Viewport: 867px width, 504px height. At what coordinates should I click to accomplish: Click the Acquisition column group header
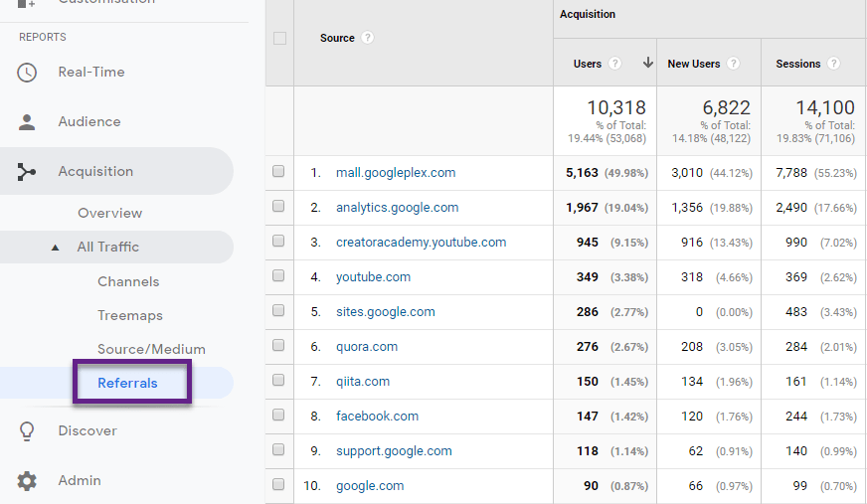click(588, 14)
